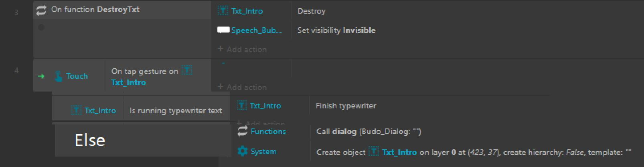Select the Is running typewriter text condition

[176, 110]
